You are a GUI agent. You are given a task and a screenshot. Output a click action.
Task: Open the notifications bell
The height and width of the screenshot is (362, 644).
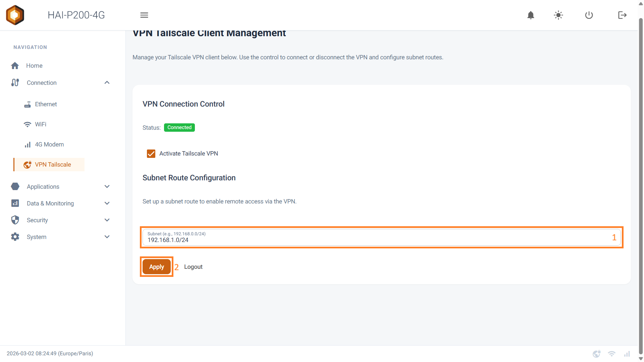point(531,15)
